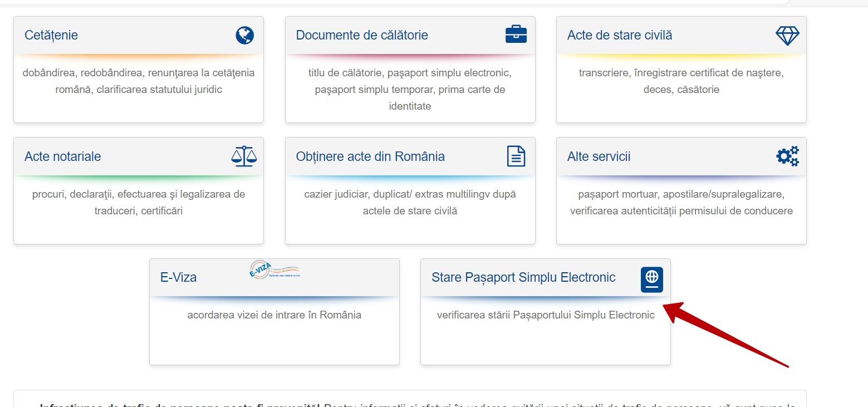Click the passport icon on Stare Pașaport card
Viewport: 868px width, 407px height.
coord(651,279)
